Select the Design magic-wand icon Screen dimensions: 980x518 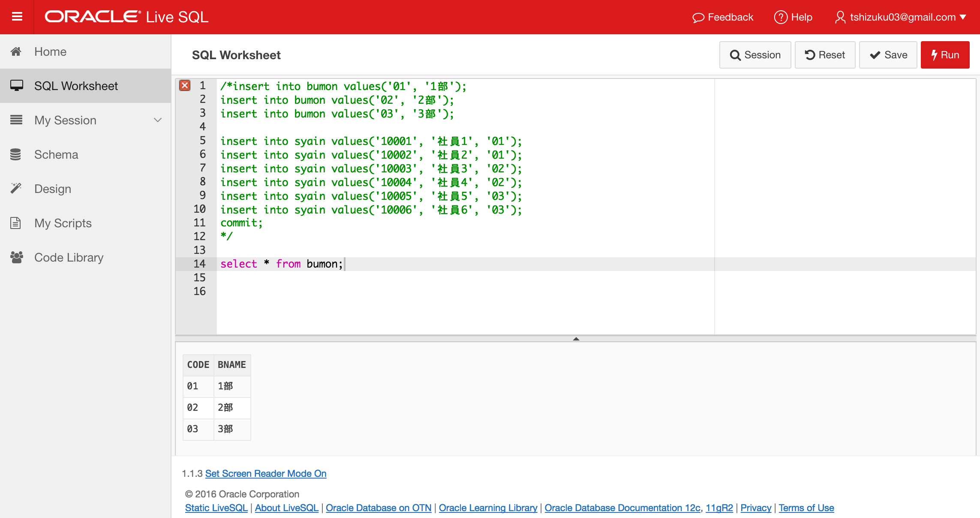pos(16,188)
